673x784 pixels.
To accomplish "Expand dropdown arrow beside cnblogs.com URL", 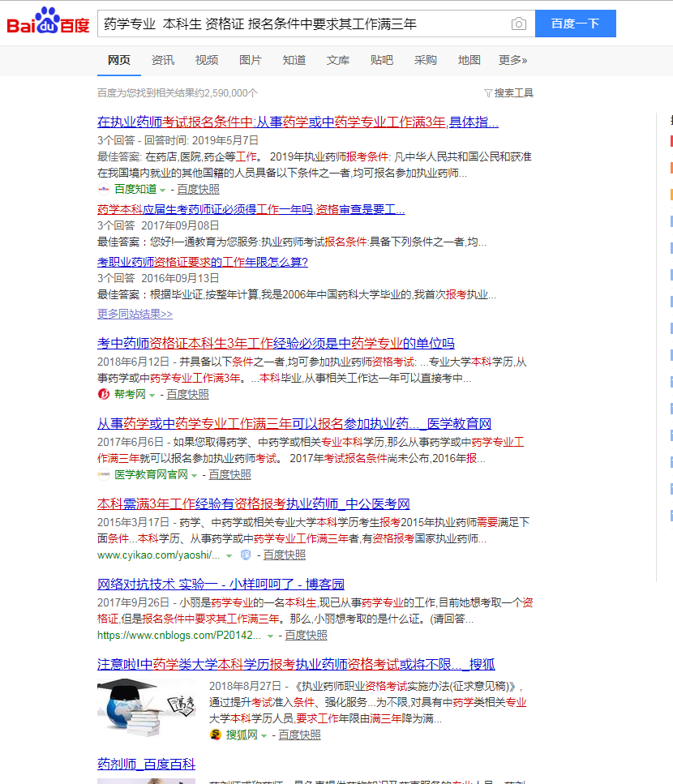I will pyautogui.click(x=271, y=636).
